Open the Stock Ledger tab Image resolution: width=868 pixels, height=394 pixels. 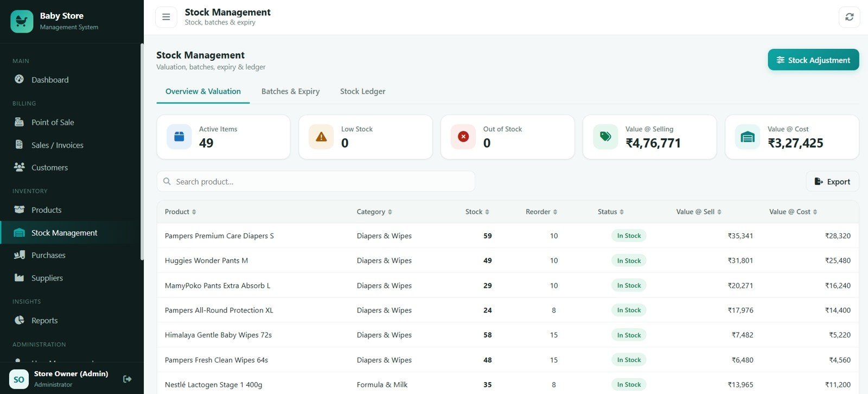click(x=363, y=91)
